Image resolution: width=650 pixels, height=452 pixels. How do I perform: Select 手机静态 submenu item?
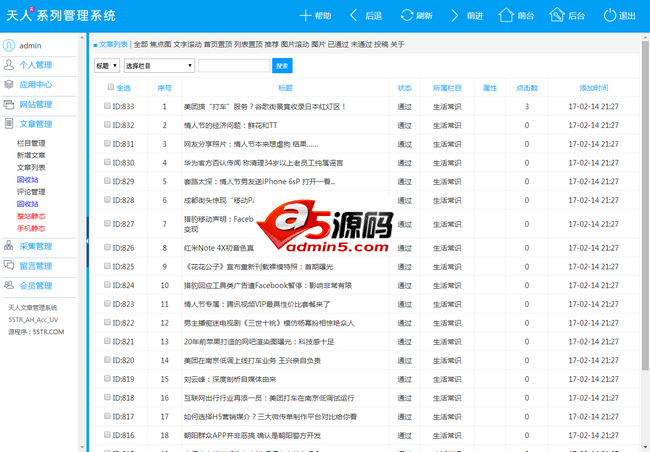31,228
